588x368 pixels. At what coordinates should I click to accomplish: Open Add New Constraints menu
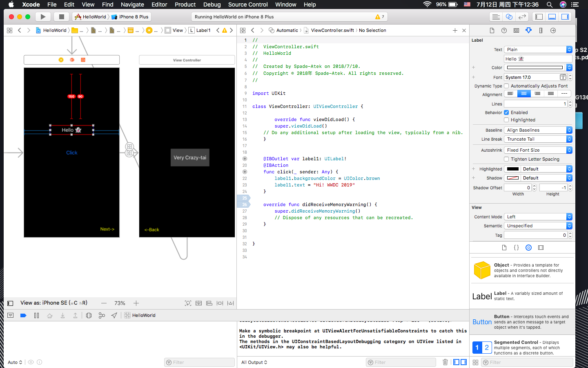click(x=220, y=303)
